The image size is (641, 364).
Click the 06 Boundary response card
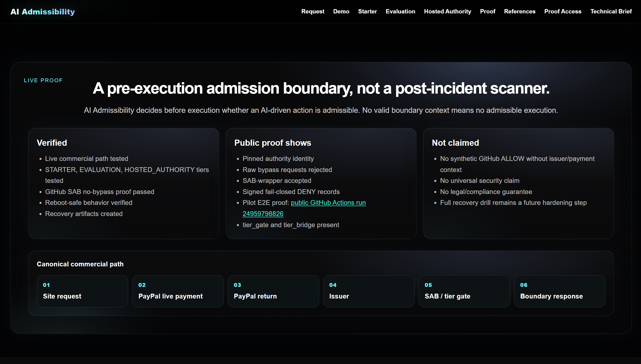click(x=560, y=291)
